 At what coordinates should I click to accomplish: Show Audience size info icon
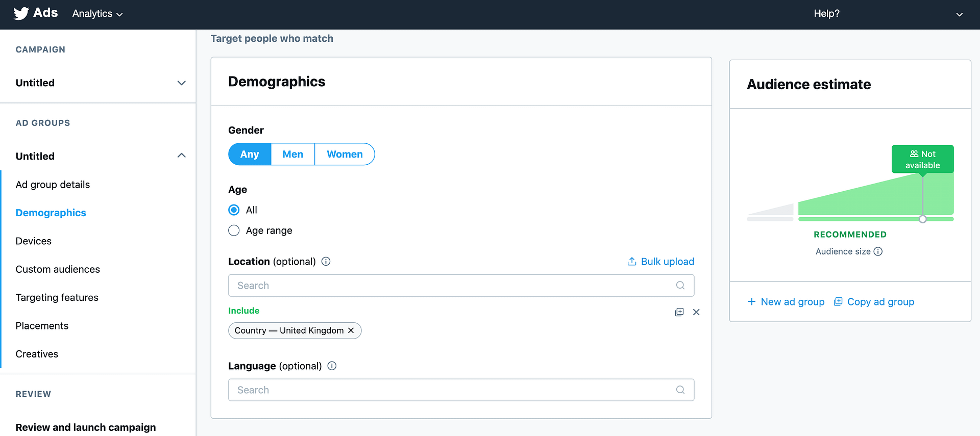[878, 251]
